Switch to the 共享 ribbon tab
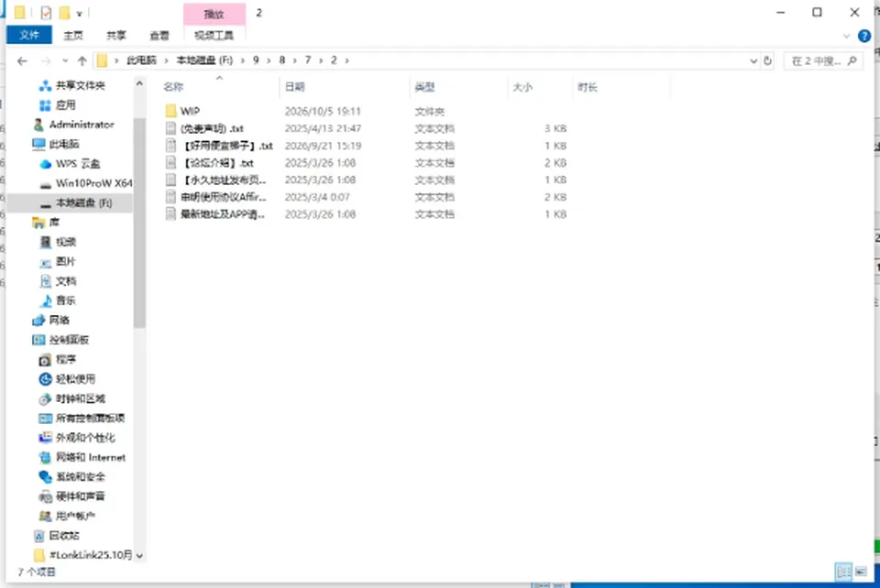This screenshot has height=588, width=880. [x=116, y=36]
